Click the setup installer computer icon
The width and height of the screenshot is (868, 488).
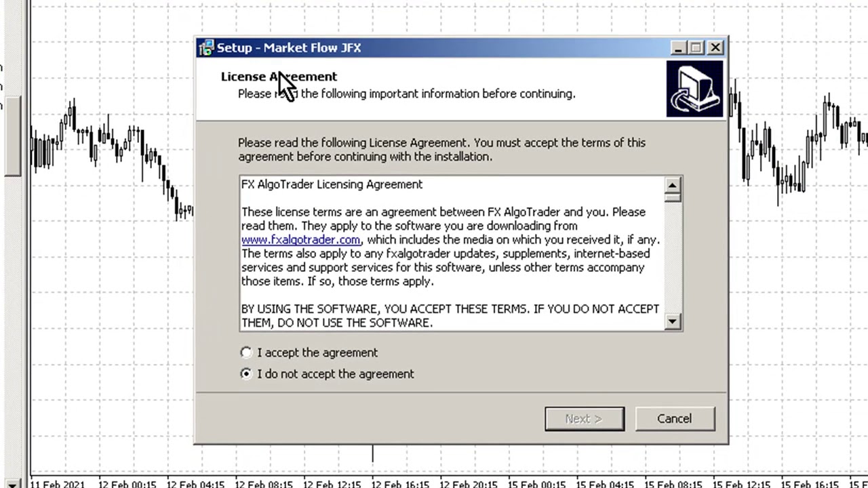[x=694, y=89]
